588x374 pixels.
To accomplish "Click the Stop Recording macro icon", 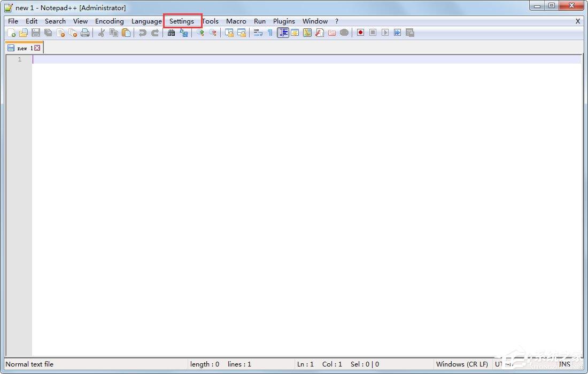I will 373,33.
